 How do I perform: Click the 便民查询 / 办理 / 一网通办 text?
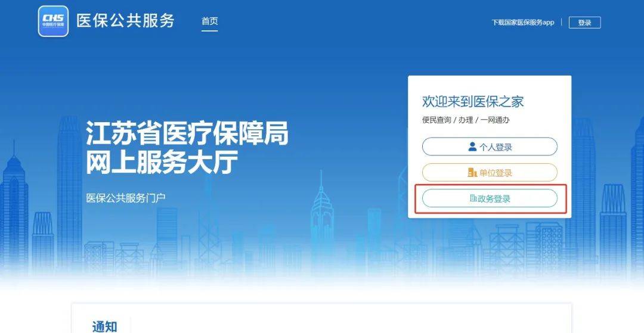(x=466, y=120)
